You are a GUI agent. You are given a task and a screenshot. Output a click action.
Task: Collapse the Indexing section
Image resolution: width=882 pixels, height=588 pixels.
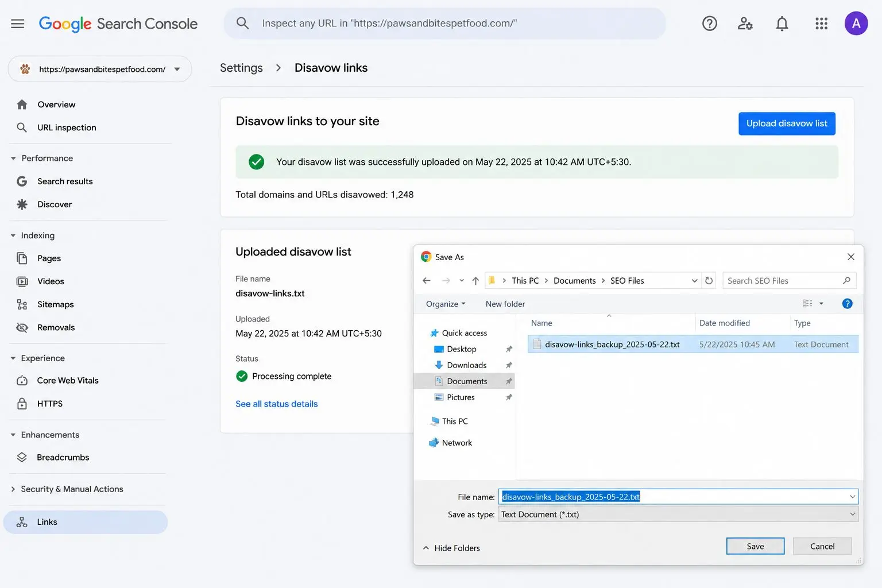click(13, 235)
